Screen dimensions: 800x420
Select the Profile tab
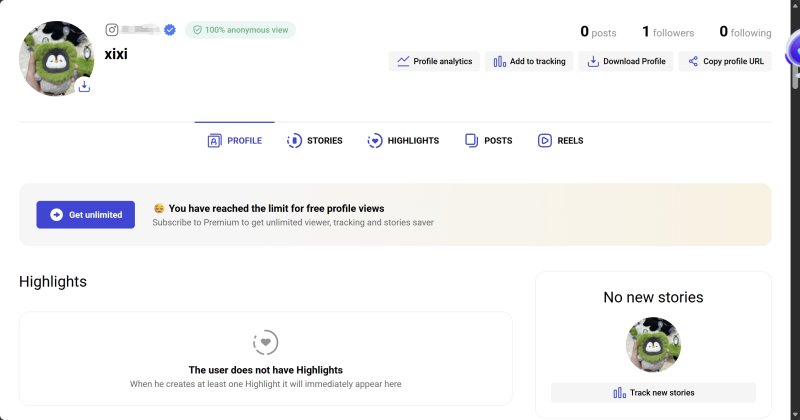(x=235, y=140)
